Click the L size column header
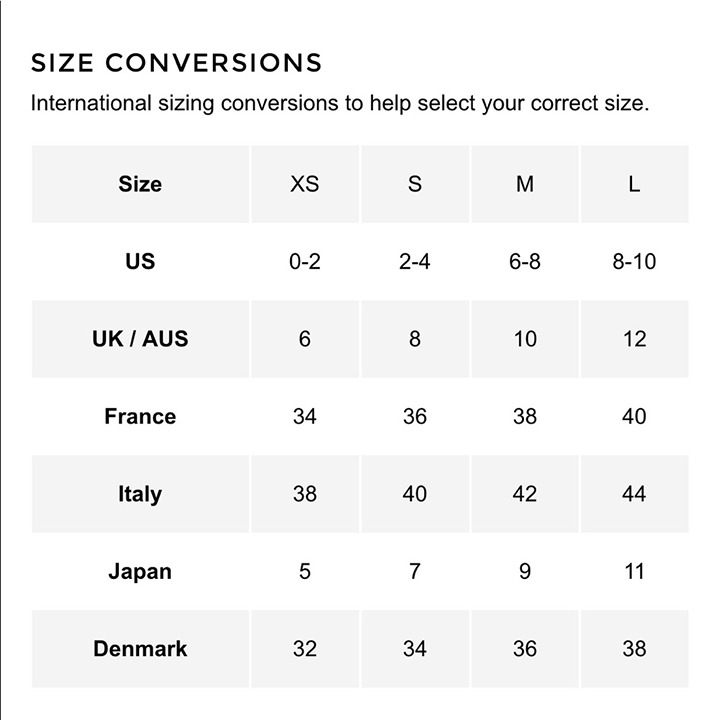The image size is (720, 720). click(x=635, y=184)
